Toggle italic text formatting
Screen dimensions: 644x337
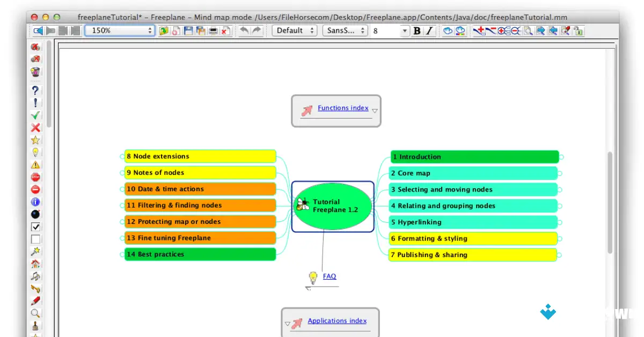click(429, 31)
